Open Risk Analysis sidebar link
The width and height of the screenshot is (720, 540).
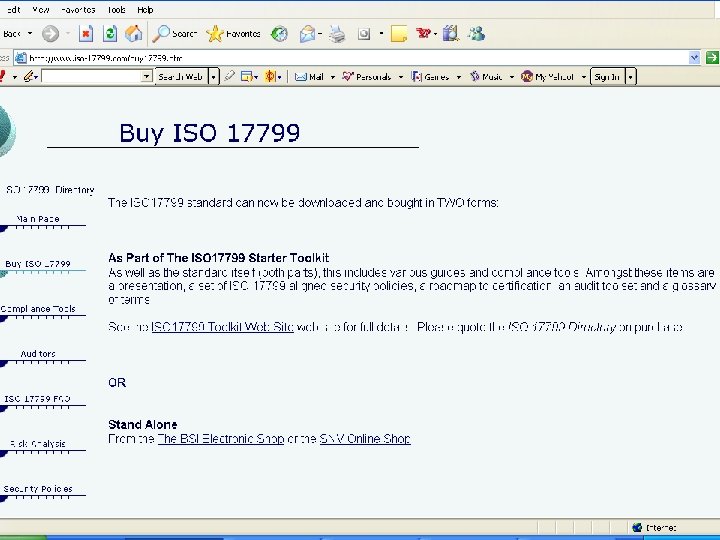[38, 444]
